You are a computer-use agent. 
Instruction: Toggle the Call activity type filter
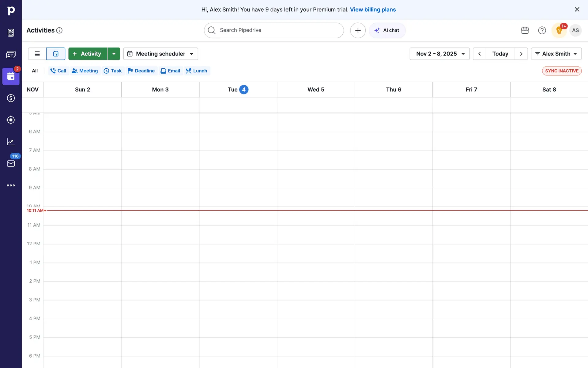pyautogui.click(x=58, y=71)
